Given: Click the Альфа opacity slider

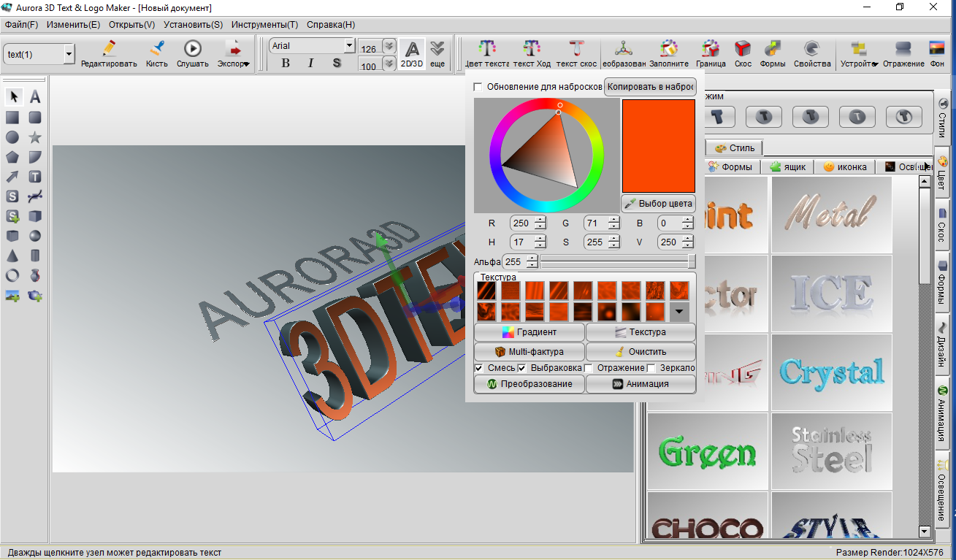Looking at the screenshot, I should [617, 261].
